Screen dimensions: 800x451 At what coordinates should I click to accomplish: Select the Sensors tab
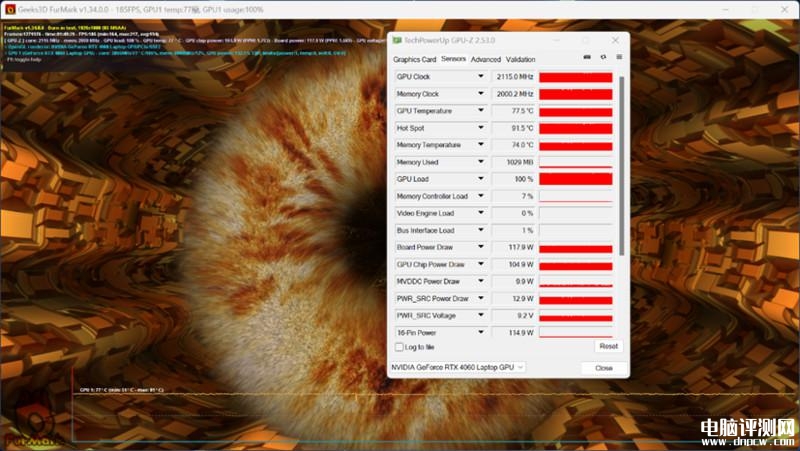(x=453, y=59)
